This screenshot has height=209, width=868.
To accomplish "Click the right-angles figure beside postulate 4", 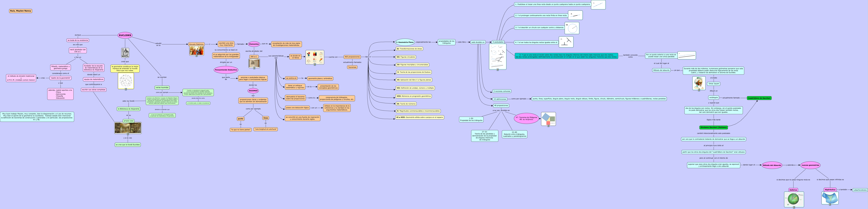I will click(x=566, y=42).
